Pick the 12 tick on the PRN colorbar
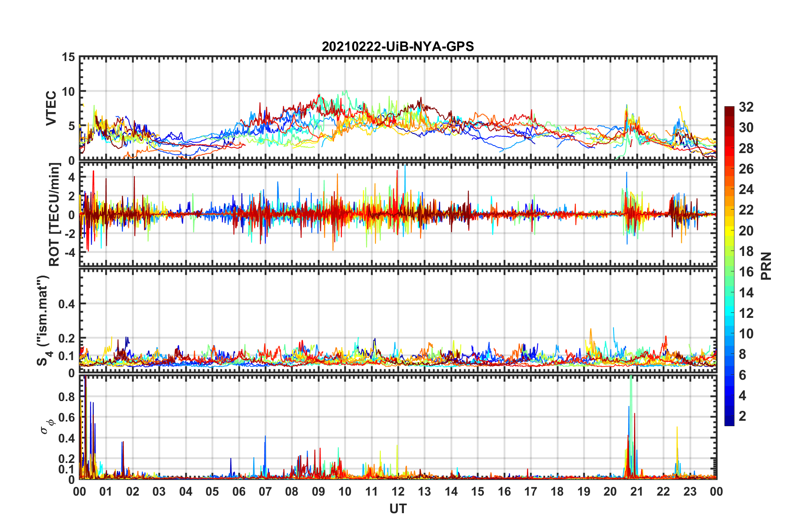 coord(746,313)
